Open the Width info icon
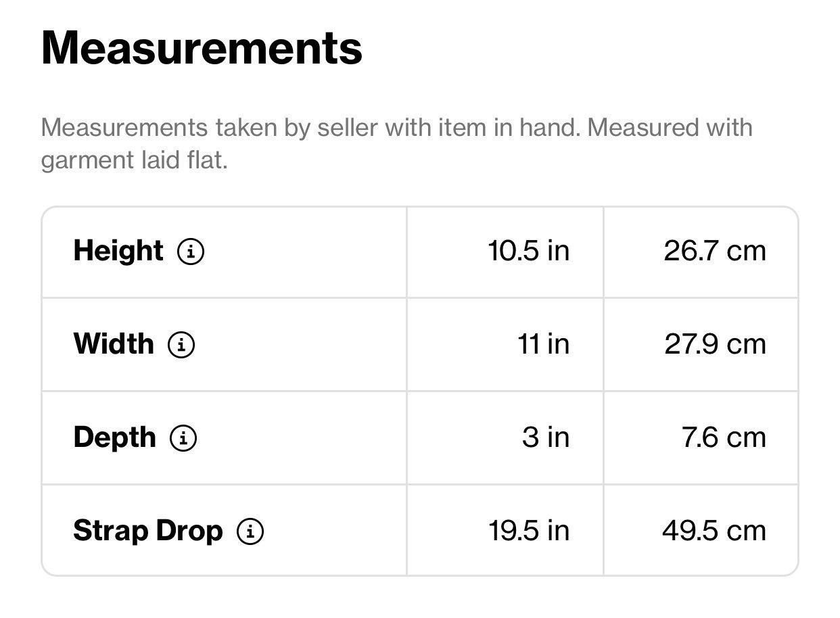This screenshot has height=618, width=840. click(x=181, y=346)
